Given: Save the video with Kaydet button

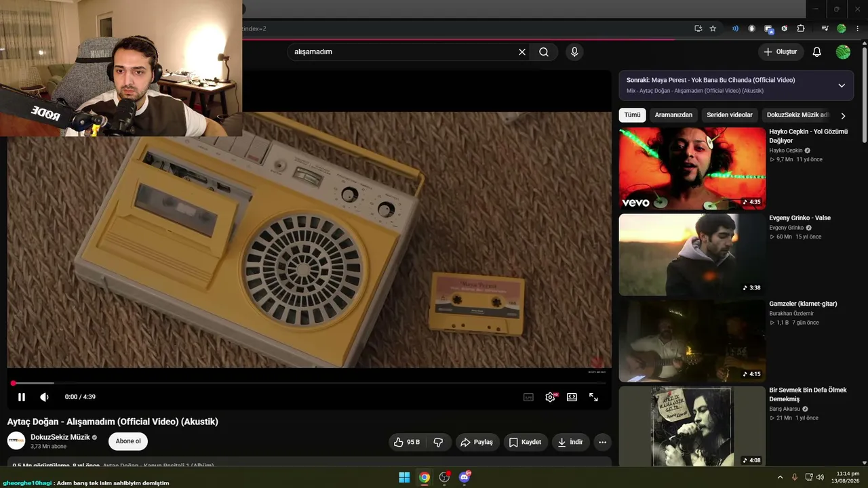Looking at the screenshot, I should click(526, 442).
